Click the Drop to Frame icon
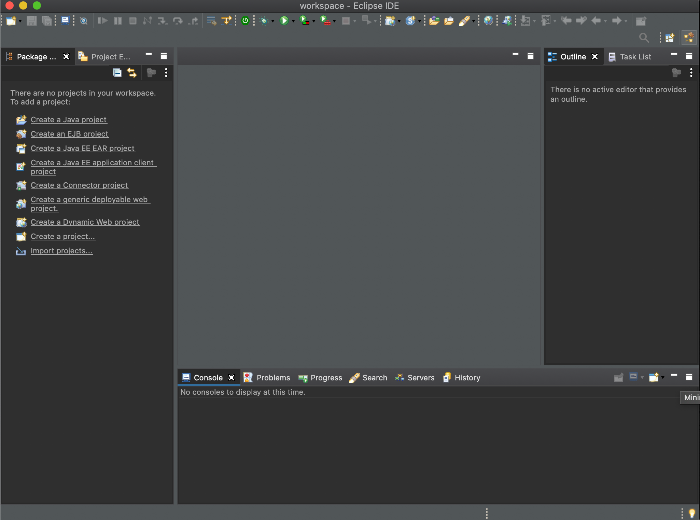Viewport: 700px width, 520px height. [x=212, y=21]
